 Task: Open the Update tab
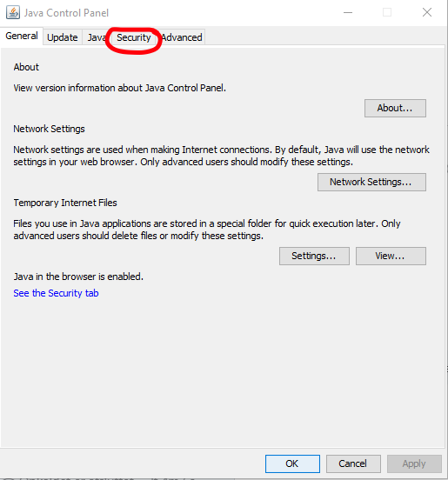tap(63, 37)
